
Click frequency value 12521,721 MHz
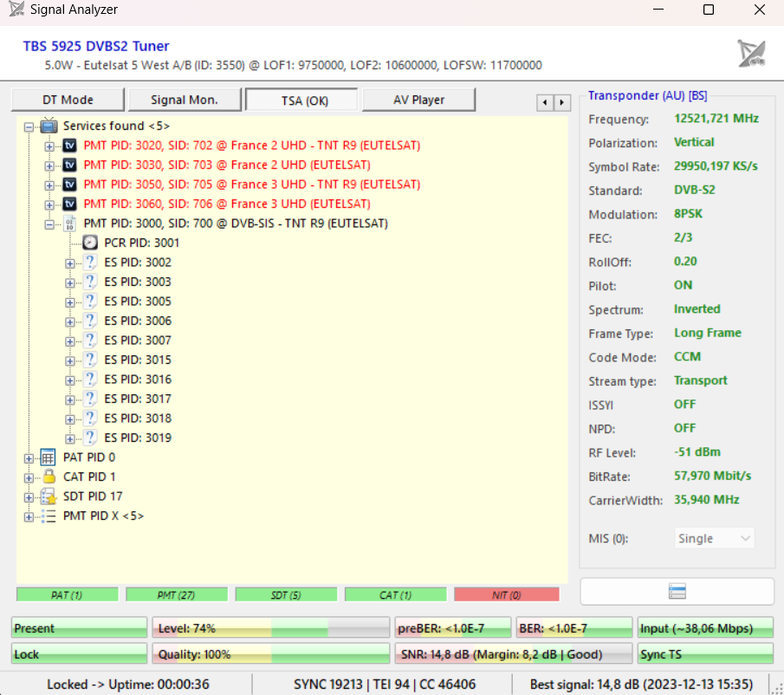click(716, 119)
